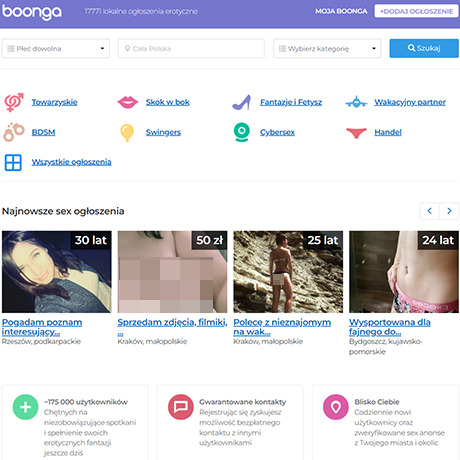460x460 pixels.
Task: Open 'Polecę z nieznajomym na wak...' link
Action: coord(282,327)
